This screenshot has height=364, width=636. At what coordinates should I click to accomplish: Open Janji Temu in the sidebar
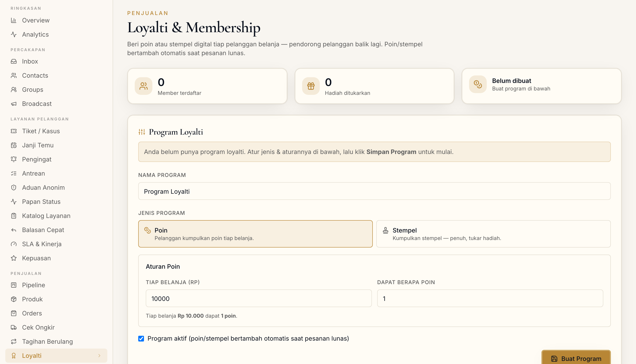[x=56, y=145]
